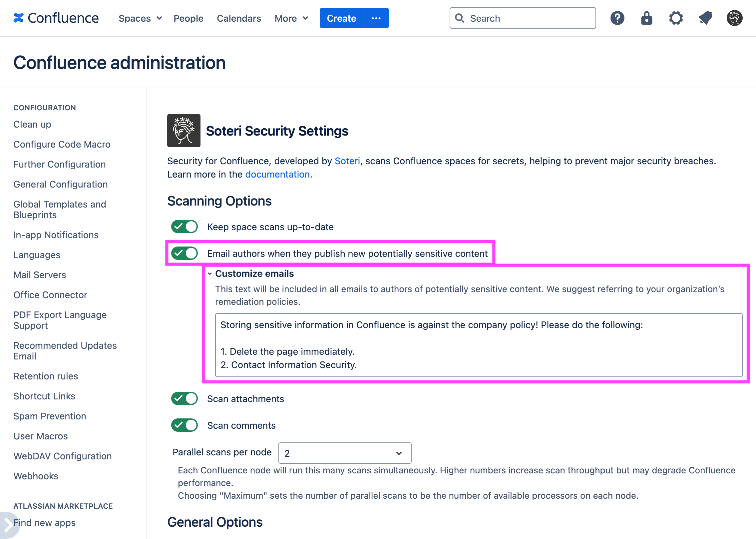Turn off the Scan attachments toggle

[x=184, y=398]
